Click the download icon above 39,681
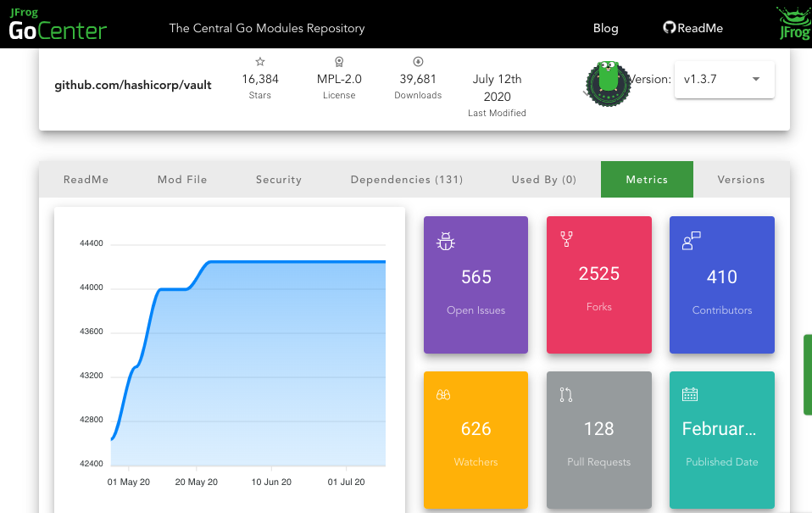The image size is (812, 513). tap(418, 62)
